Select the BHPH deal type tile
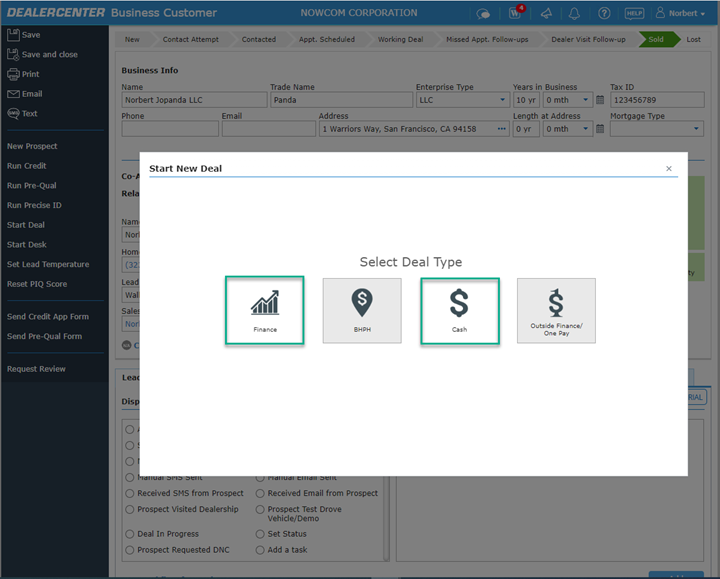 [362, 310]
